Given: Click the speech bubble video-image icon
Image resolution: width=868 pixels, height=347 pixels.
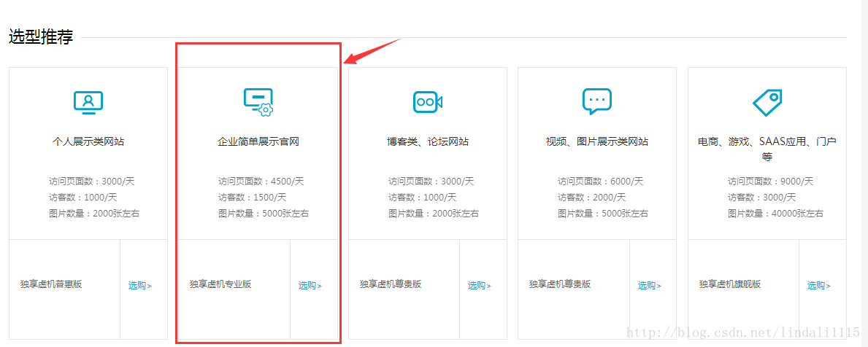Looking at the screenshot, I should click(x=596, y=101).
